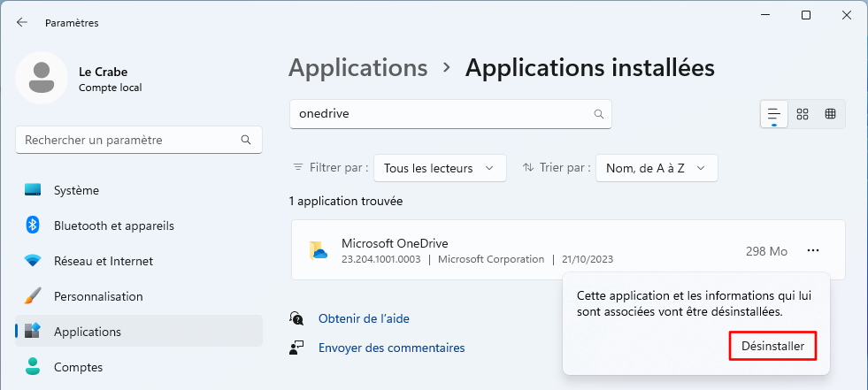The height and width of the screenshot is (390, 868).
Task: Click the Rechercher un paramètre search field
Action: 139,140
